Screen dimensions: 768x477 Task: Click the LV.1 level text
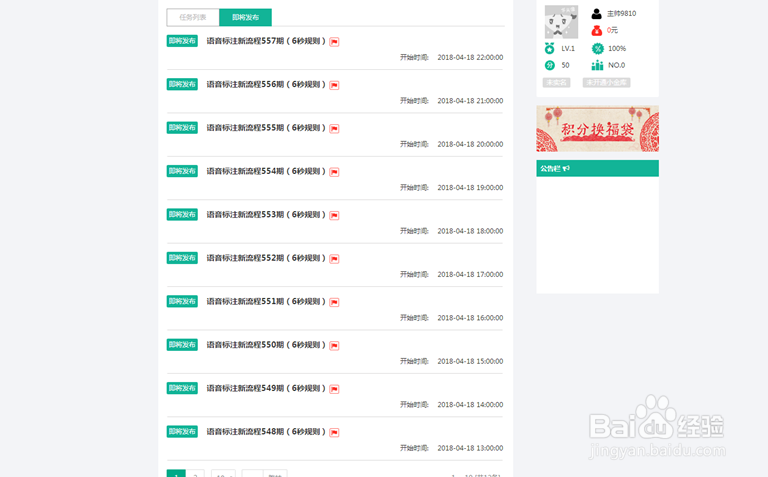point(568,48)
